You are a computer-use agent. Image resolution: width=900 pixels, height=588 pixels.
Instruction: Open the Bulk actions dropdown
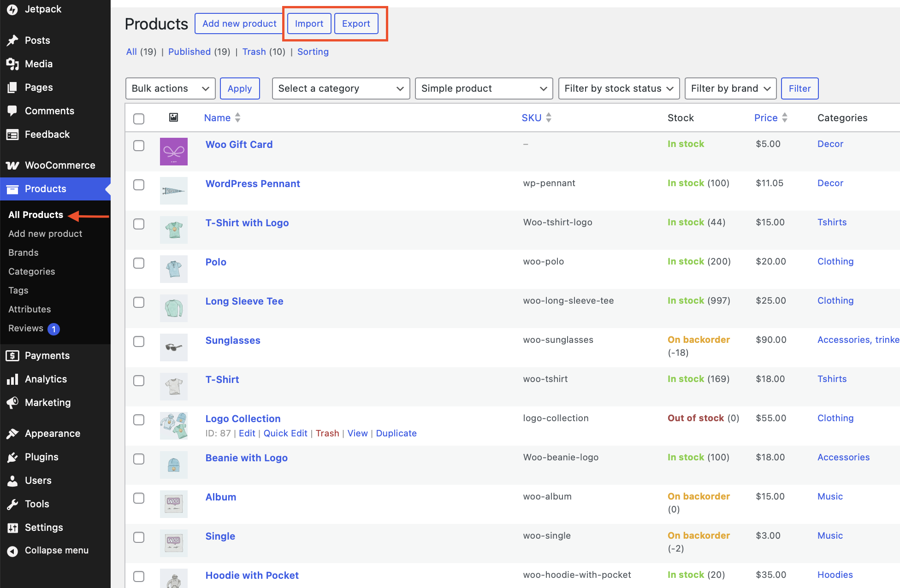pyautogui.click(x=170, y=88)
